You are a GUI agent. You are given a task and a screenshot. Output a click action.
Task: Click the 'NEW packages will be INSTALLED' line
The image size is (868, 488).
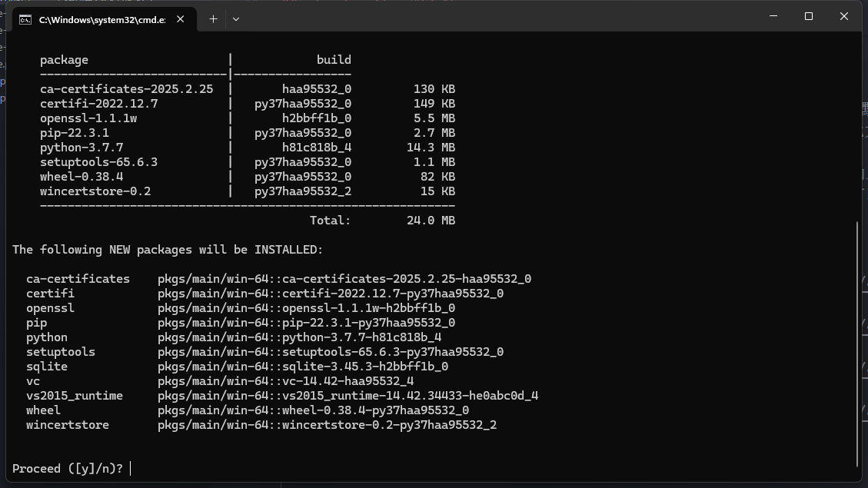click(x=168, y=250)
